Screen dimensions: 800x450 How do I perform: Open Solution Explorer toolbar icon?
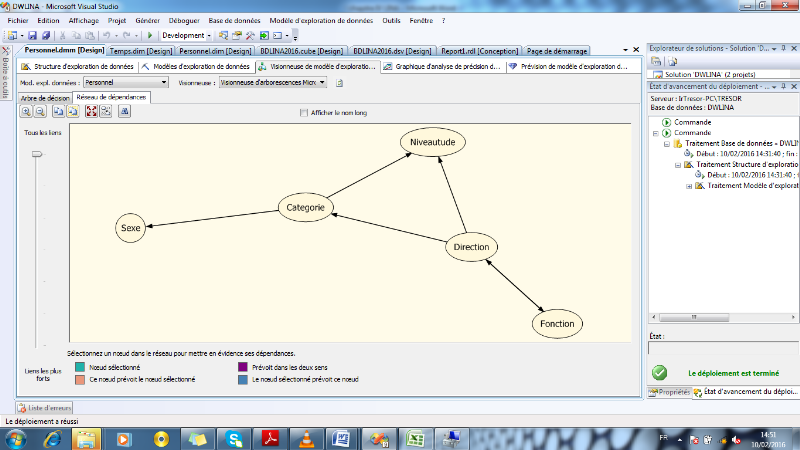tap(223, 35)
